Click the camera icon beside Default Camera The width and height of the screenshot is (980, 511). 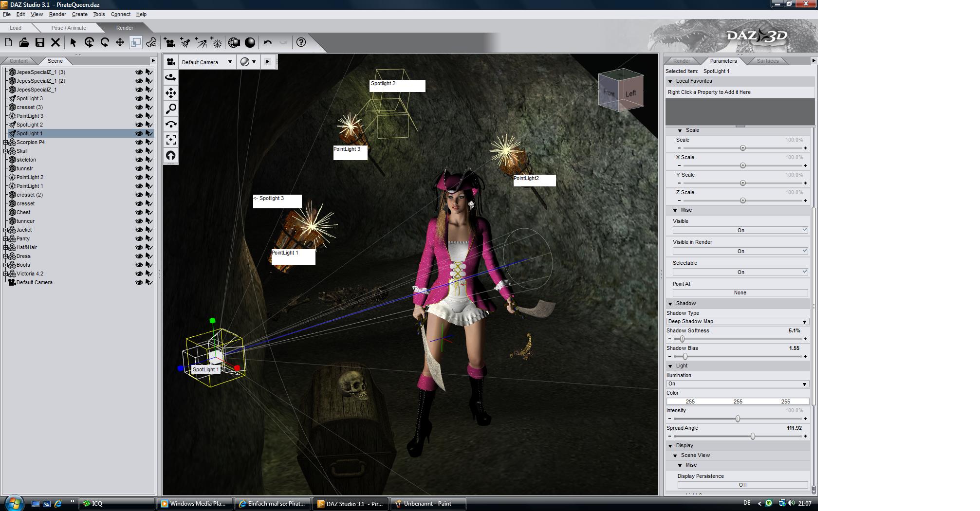click(171, 62)
